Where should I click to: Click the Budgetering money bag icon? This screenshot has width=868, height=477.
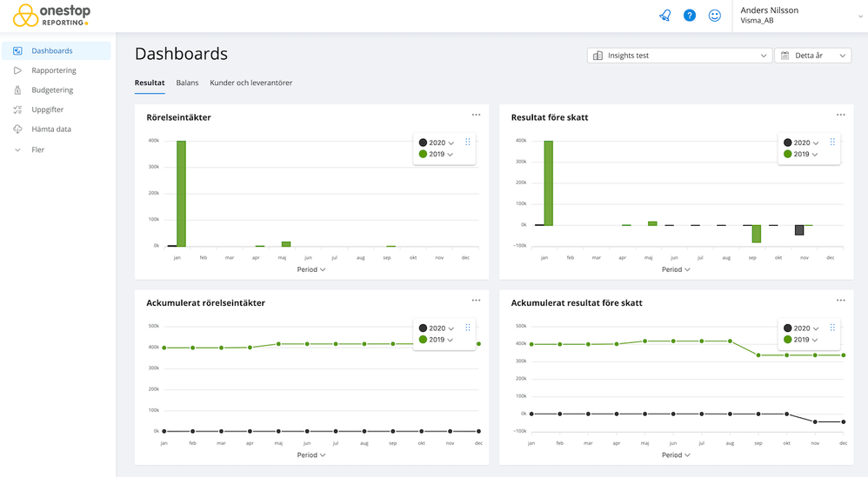click(17, 90)
